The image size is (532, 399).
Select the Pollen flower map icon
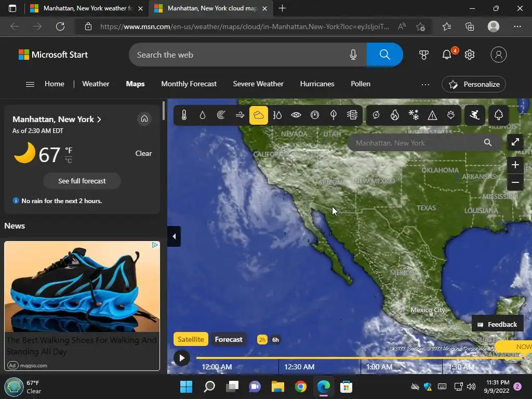pos(451,115)
